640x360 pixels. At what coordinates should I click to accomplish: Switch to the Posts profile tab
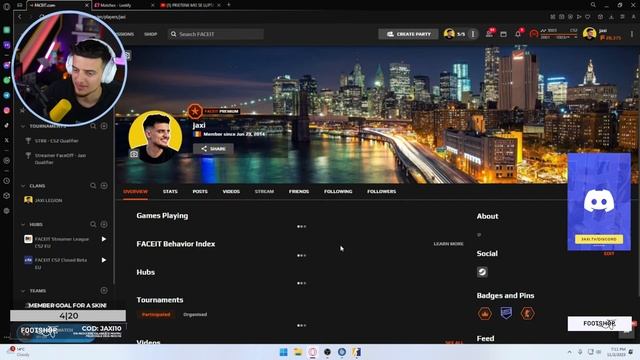click(200, 191)
